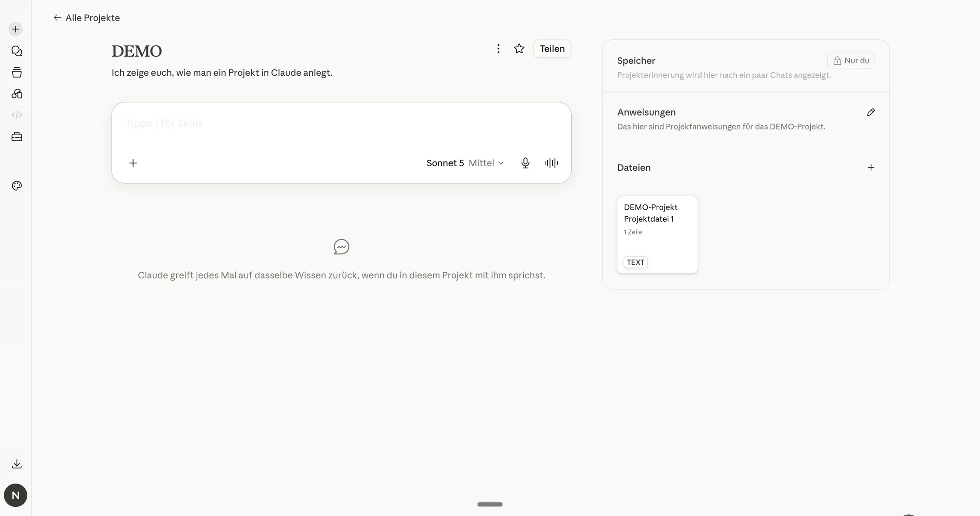
Task: Start a new chat with the sidebar plus icon
Action: (x=16, y=29)
